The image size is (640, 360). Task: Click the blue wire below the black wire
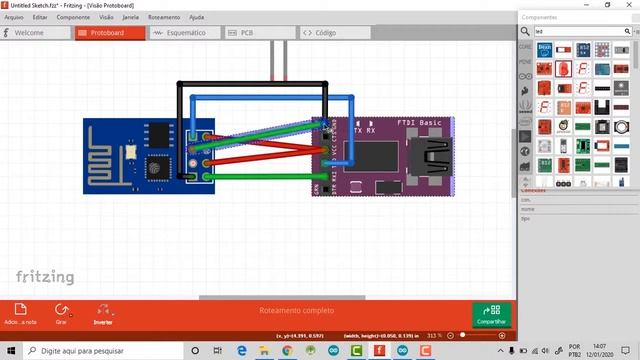(x=272, y=98)
